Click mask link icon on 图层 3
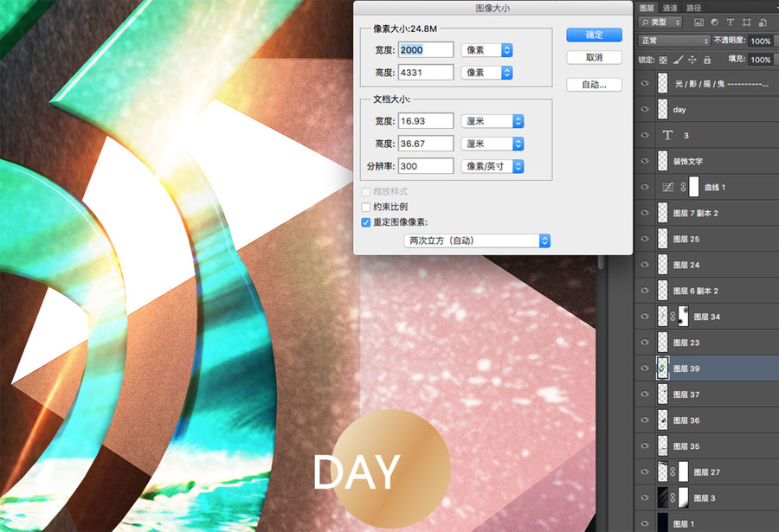 coord(673,497)
